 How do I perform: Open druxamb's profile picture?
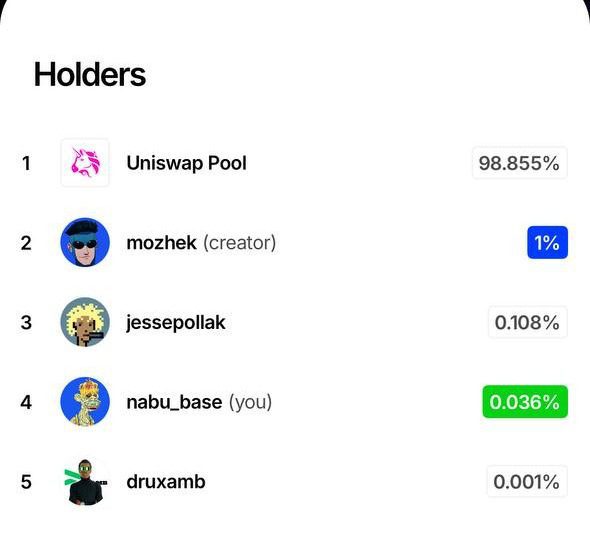85,482
